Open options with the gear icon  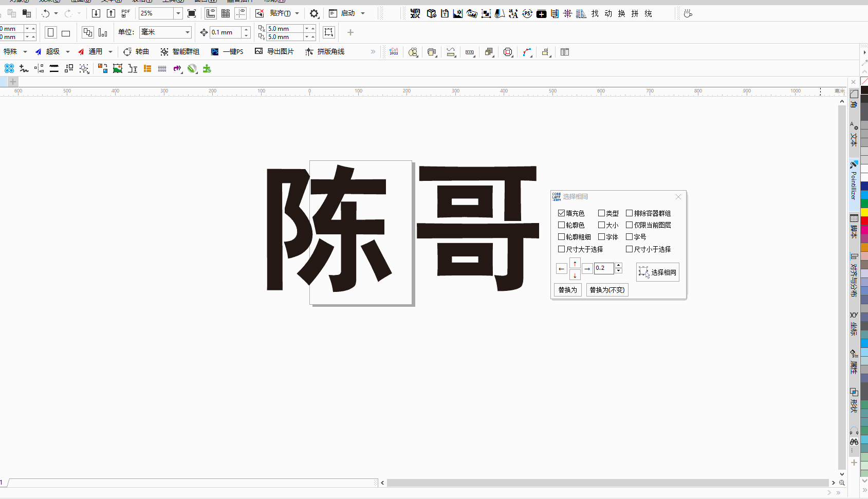tap(314, 13)
